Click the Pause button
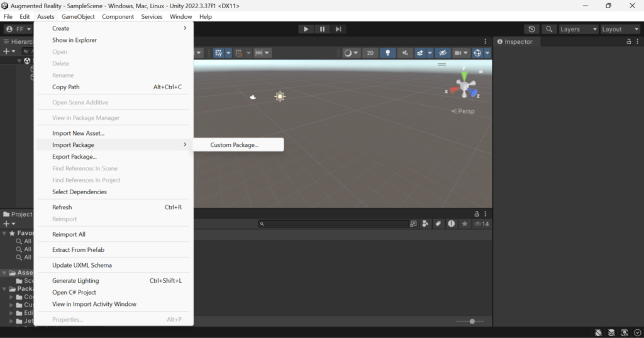 (x=322, y=29)
